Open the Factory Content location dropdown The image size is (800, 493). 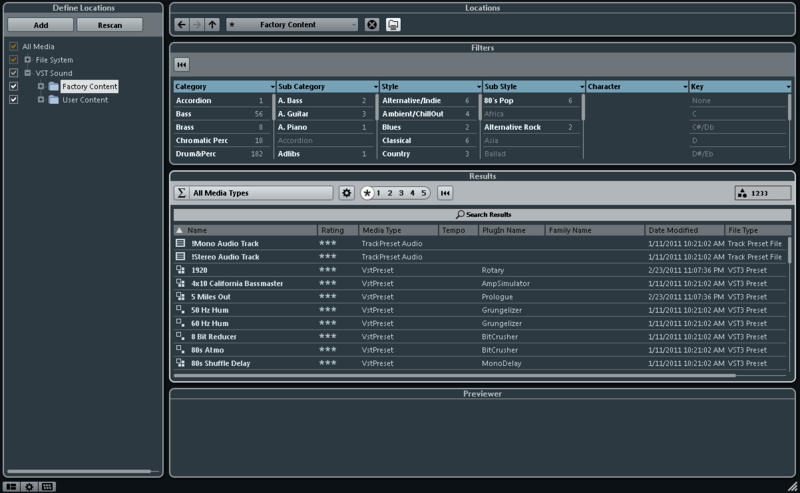(x=292, y=24)
